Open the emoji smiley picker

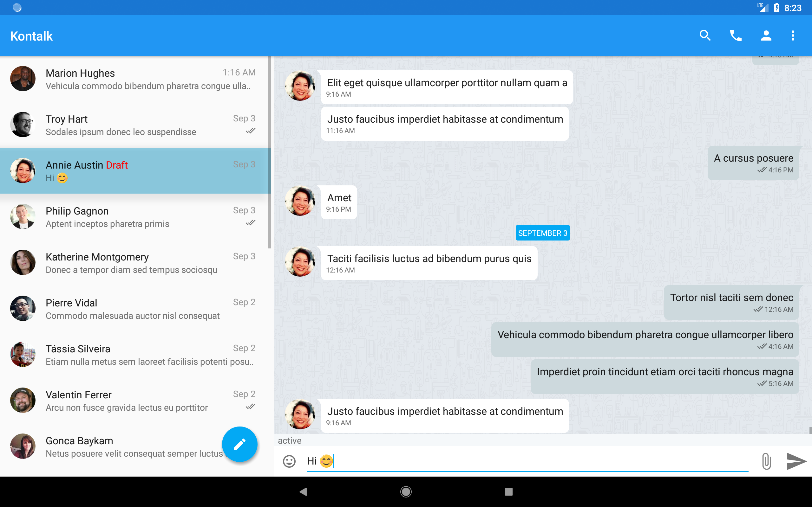[289, 461]
